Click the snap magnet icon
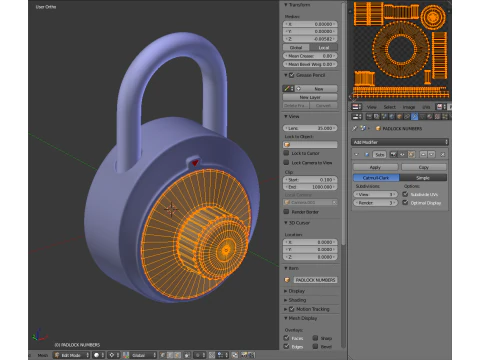The image size is (480, 360). coord(211,355)
